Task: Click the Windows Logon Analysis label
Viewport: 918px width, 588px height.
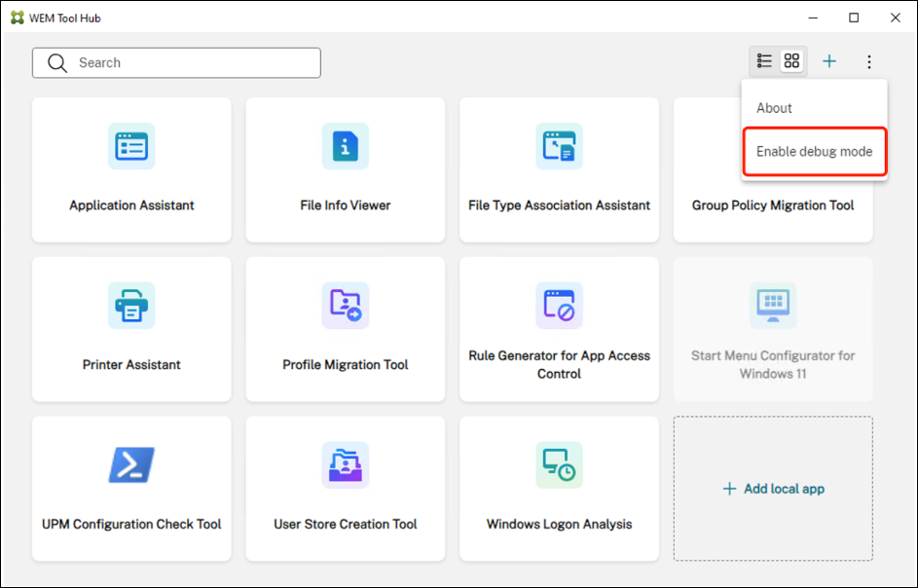Action: click(559, 524)
